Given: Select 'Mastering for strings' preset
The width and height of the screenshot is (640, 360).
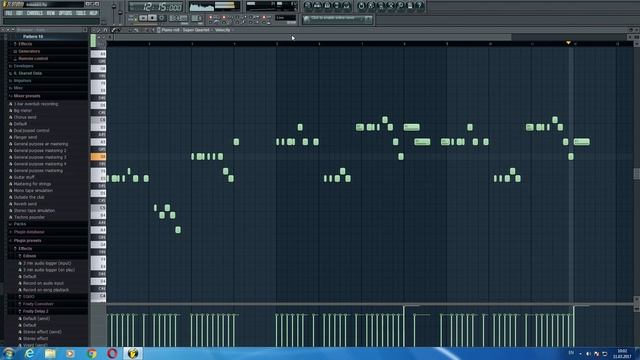Looking at the screenshot, I should [32, 184].
